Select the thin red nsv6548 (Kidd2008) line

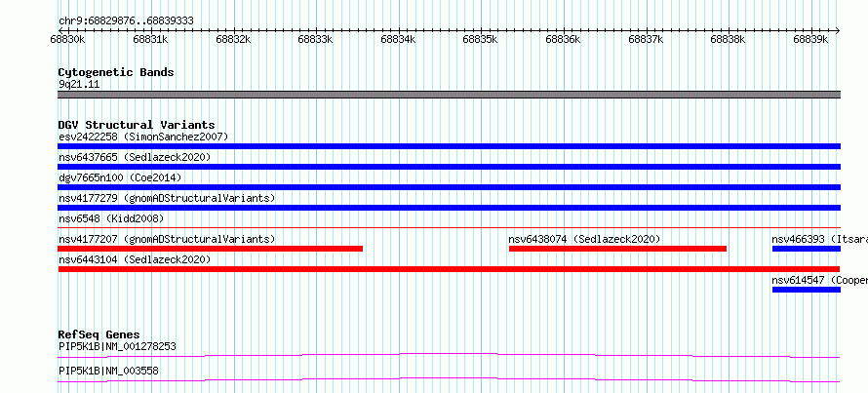(449, 227)
